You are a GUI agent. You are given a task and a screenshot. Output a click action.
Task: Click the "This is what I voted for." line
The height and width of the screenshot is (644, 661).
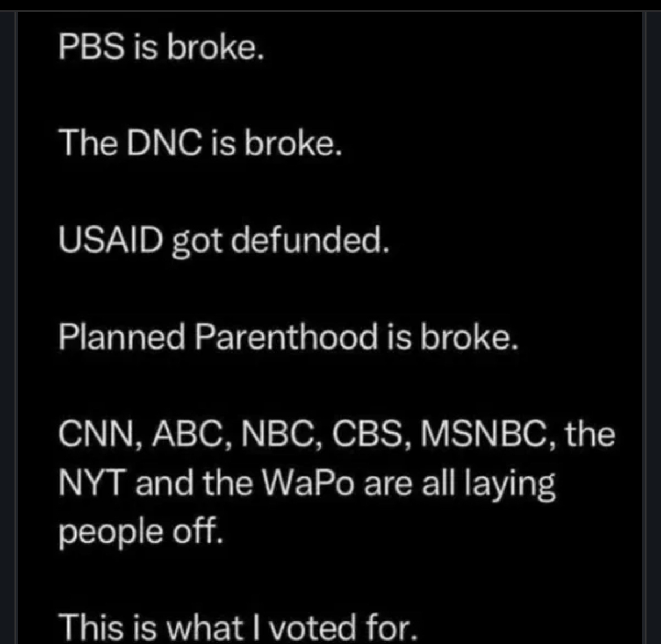tap(237, 627)
